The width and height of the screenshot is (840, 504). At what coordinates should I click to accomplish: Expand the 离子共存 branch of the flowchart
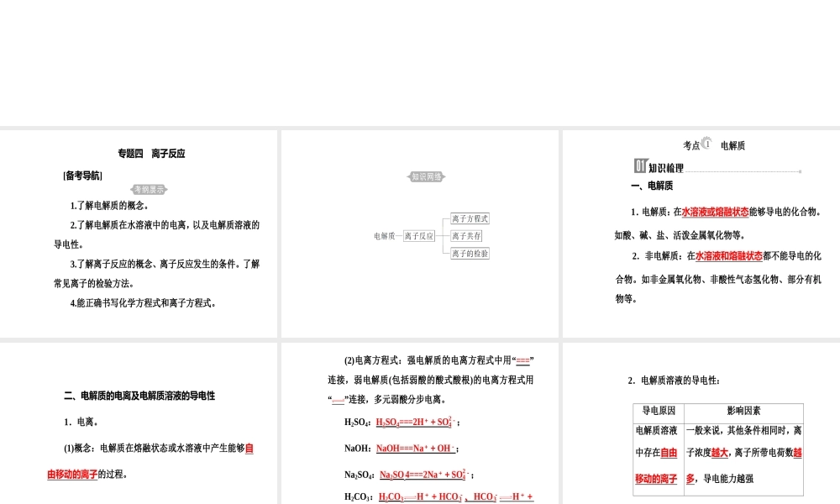(467, 236)
